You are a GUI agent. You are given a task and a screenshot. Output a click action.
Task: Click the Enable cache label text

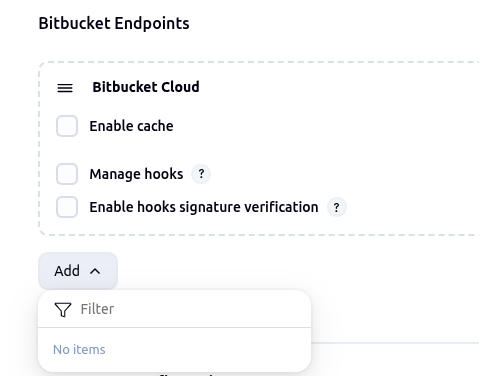point(131,126)
